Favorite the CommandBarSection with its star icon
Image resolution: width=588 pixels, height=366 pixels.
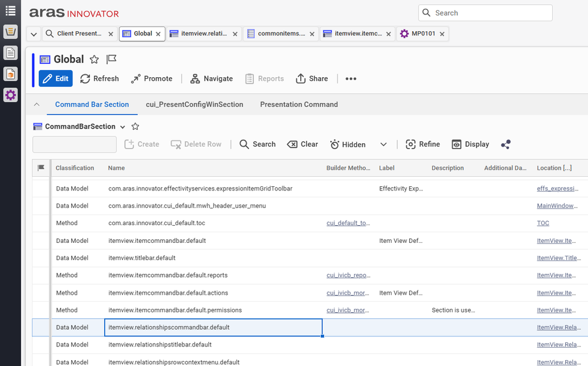(135, 127)
